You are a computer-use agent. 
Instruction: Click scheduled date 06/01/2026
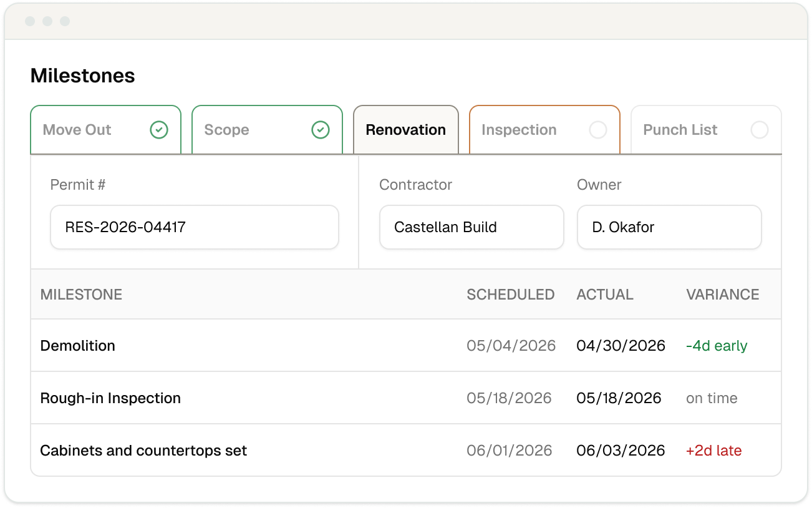510,451
